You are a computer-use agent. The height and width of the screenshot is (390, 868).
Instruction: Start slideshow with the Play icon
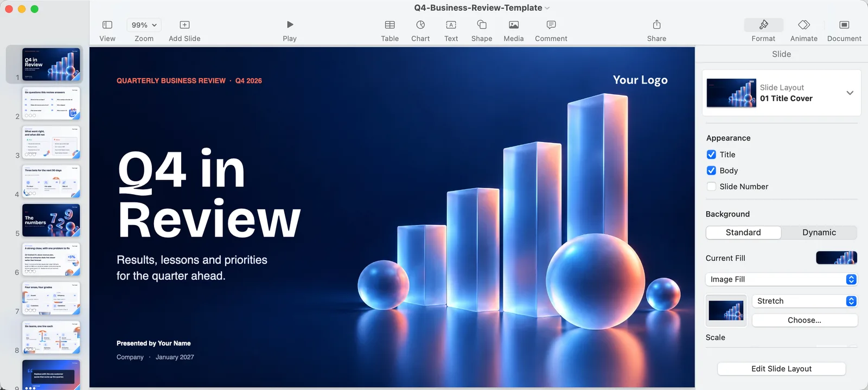[x=290, y=24]
